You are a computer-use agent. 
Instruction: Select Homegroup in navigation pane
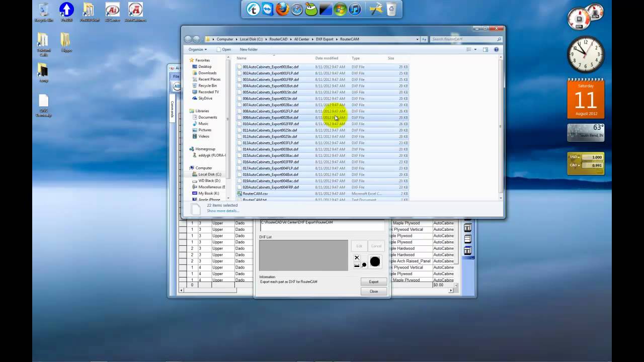(x=205, y=149)
